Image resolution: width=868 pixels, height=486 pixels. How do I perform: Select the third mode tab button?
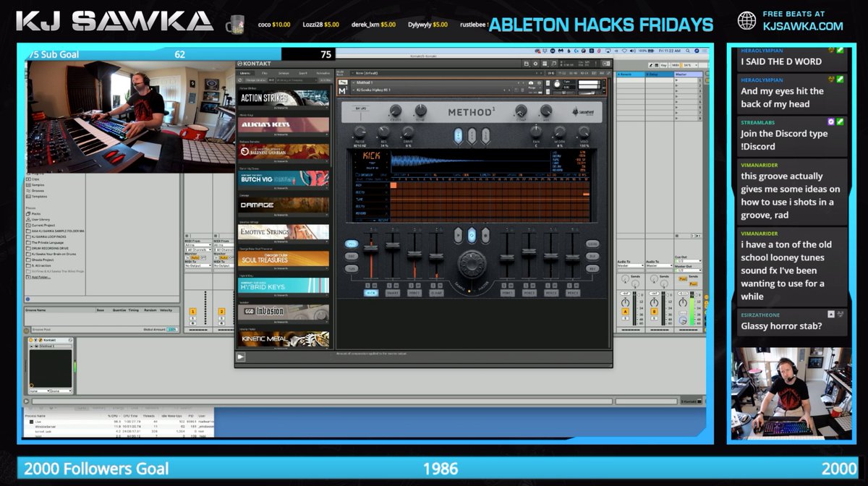(x=485, y=135)
